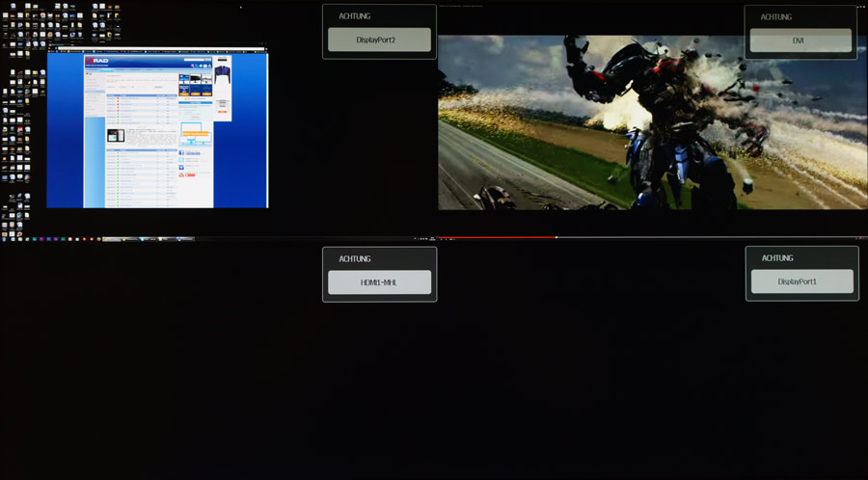This screenshot has width=868, height=480.
Task: Open the monitor article thumbnail on PRAD page
Action: click(x=116, y=136)
